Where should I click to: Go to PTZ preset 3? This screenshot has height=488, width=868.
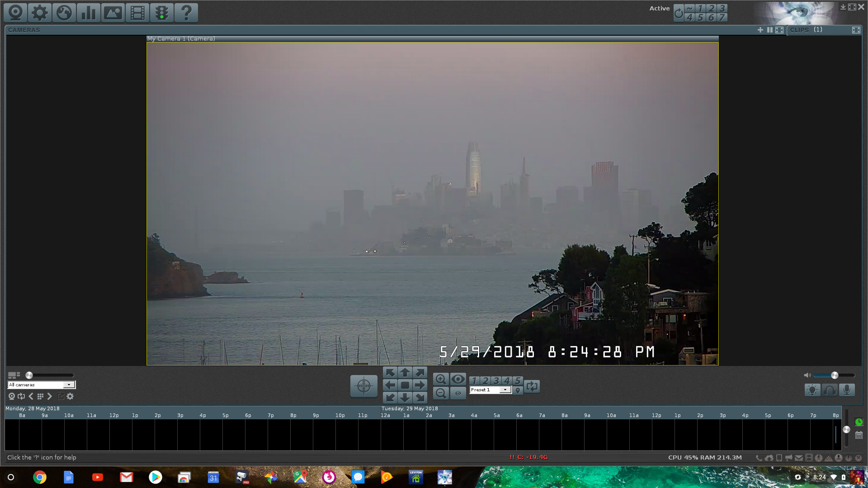(x=496, y=380)
